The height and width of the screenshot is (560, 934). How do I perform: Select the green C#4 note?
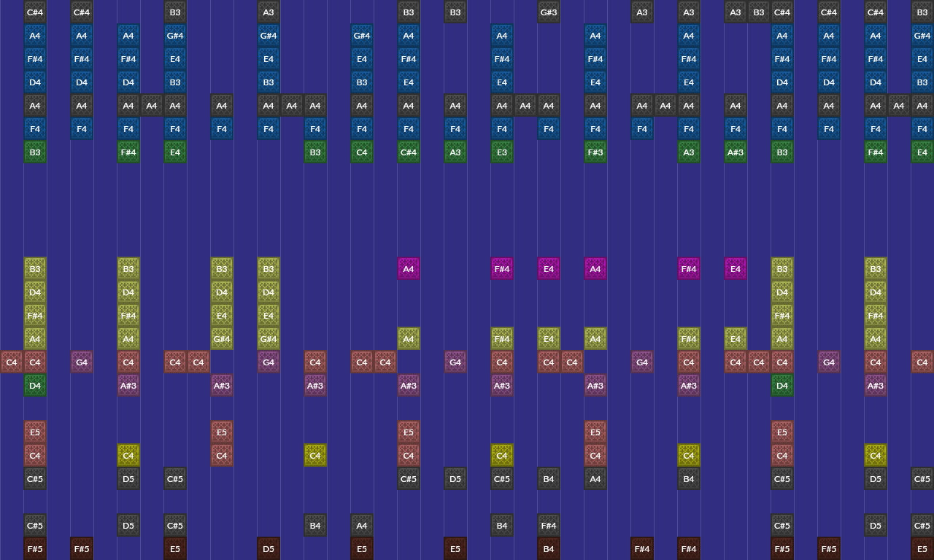409,152
